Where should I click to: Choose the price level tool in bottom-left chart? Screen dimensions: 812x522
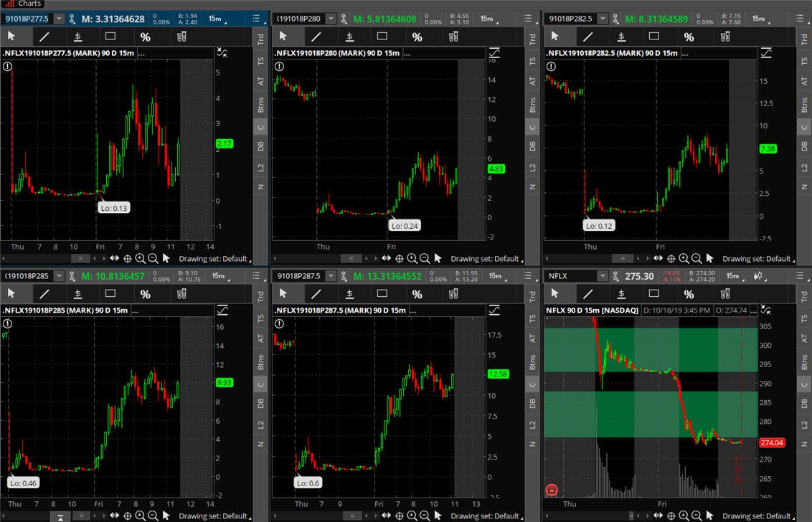pyautogui.click(x=77, y=294)
